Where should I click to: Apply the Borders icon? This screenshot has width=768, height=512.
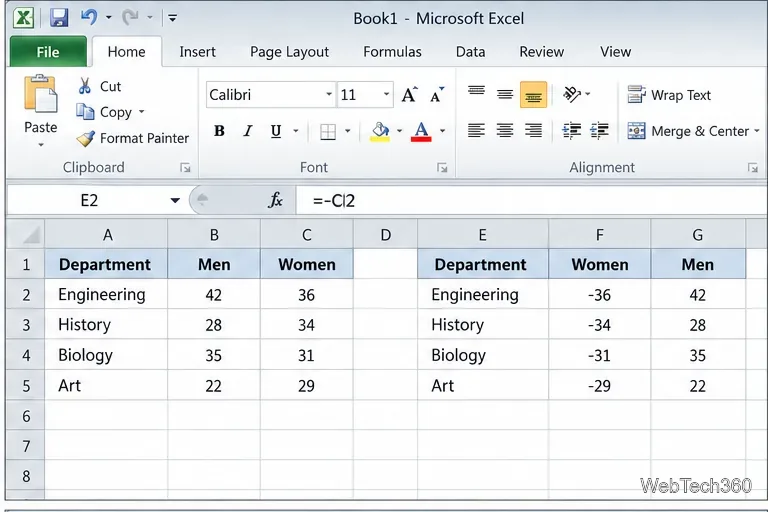(328, 131)
